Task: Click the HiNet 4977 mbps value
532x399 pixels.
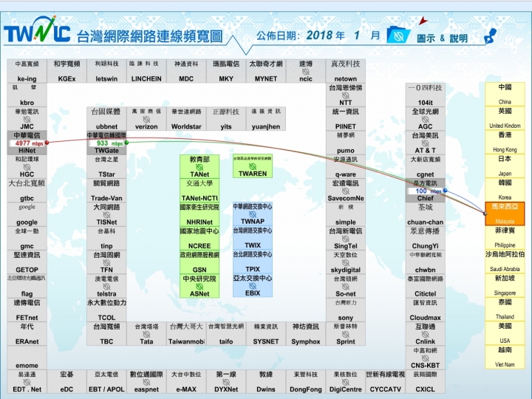Action: (x=29, y=143)
